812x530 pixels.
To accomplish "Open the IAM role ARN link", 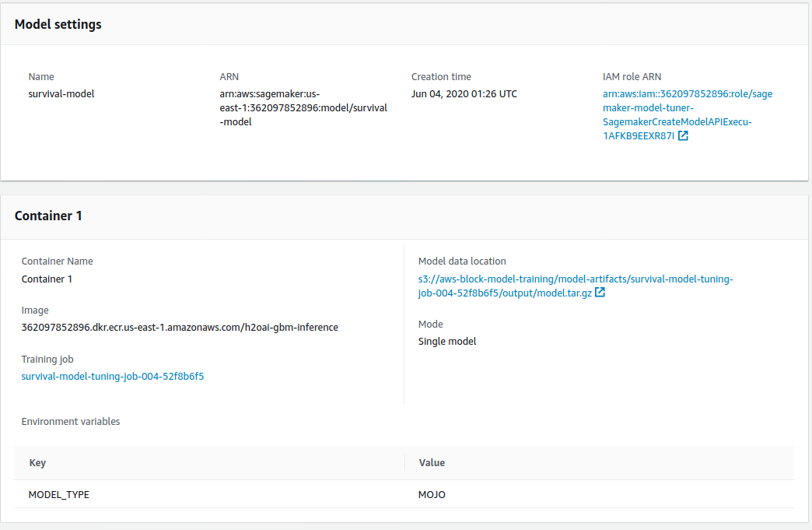I will click(688, 115).
